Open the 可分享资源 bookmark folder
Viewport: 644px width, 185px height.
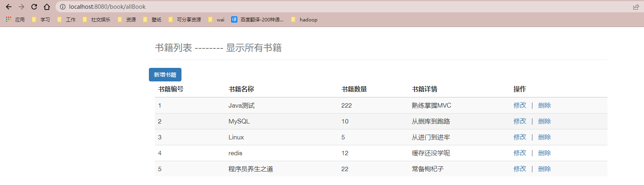click(185, 19)
